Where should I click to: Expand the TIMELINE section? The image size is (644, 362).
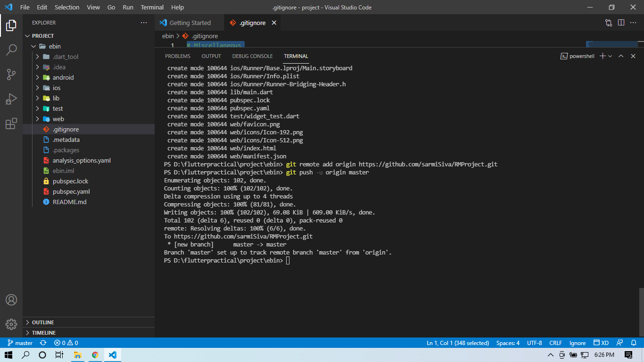click(89, 333)
